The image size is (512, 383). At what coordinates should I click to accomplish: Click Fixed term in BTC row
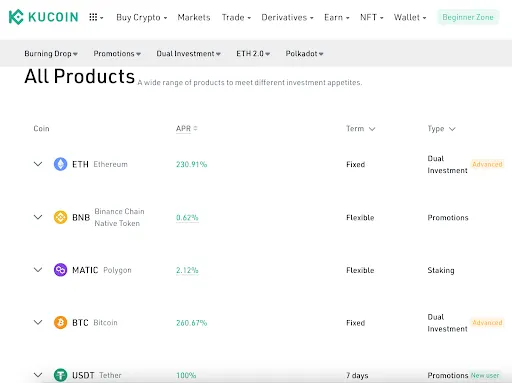coord(355,323)
